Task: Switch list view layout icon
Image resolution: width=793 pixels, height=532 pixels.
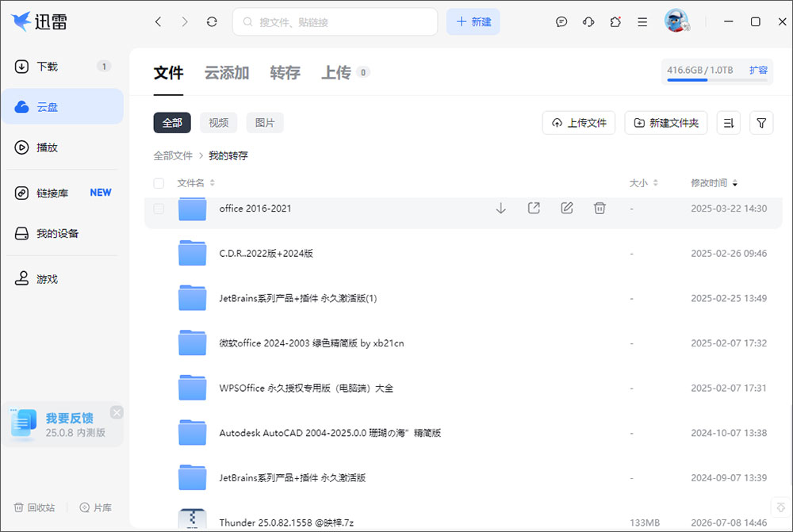Action: [729, 123]
